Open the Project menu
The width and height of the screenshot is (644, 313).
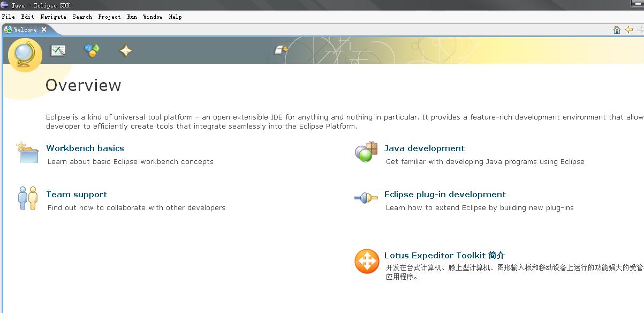point(109,17)
